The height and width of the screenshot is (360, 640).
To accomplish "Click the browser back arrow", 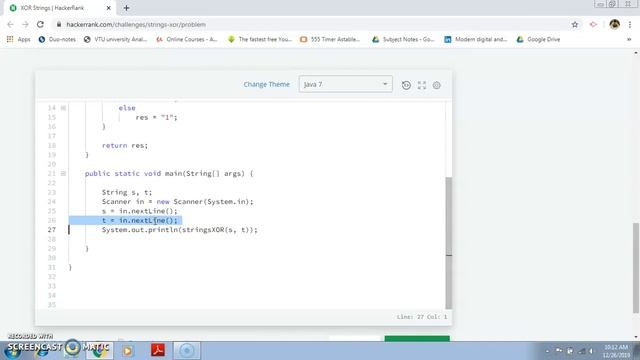I will click(10, 24).
